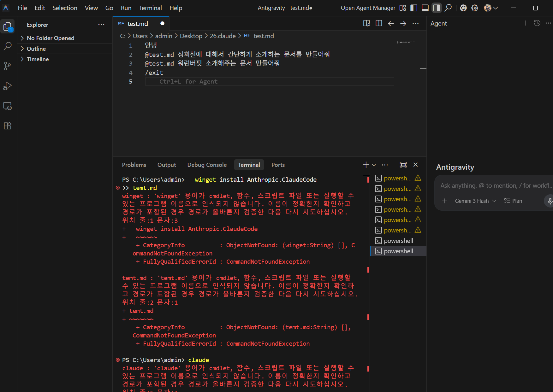Switch to the Ports tab
The image size is (553, 392).
[278, 165]
